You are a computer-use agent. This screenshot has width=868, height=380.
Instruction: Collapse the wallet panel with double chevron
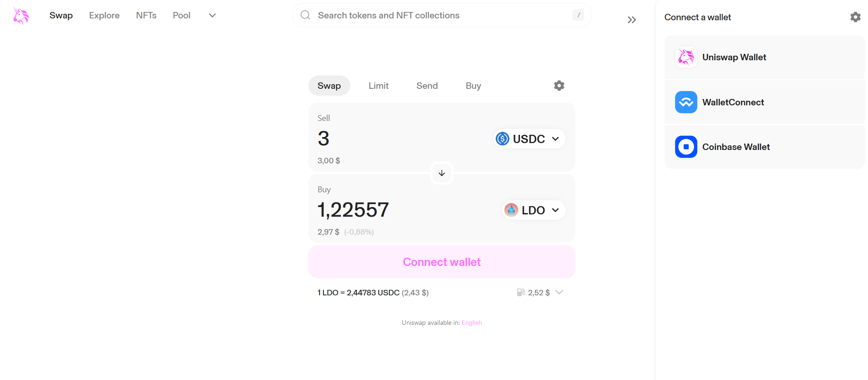[631, 20]
